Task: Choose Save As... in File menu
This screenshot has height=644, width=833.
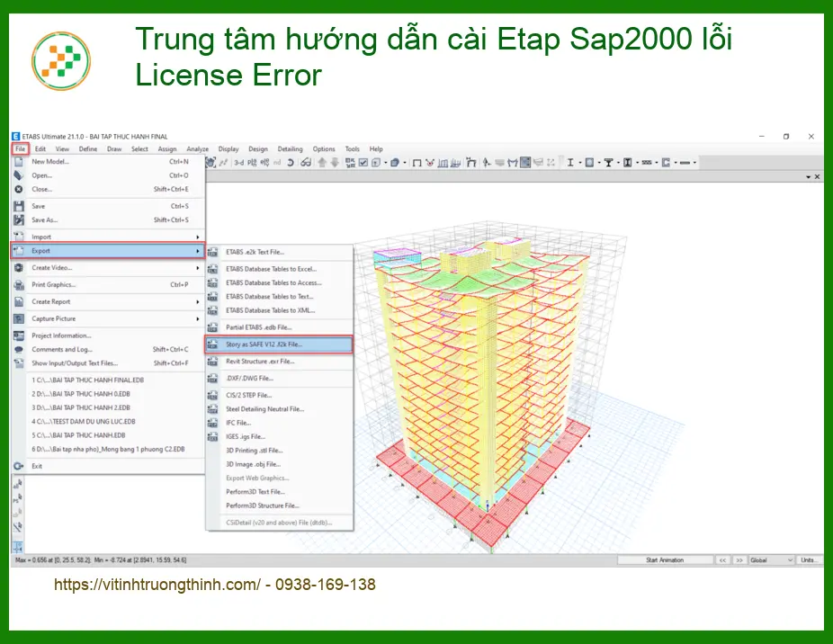Action: coord(108,220)
